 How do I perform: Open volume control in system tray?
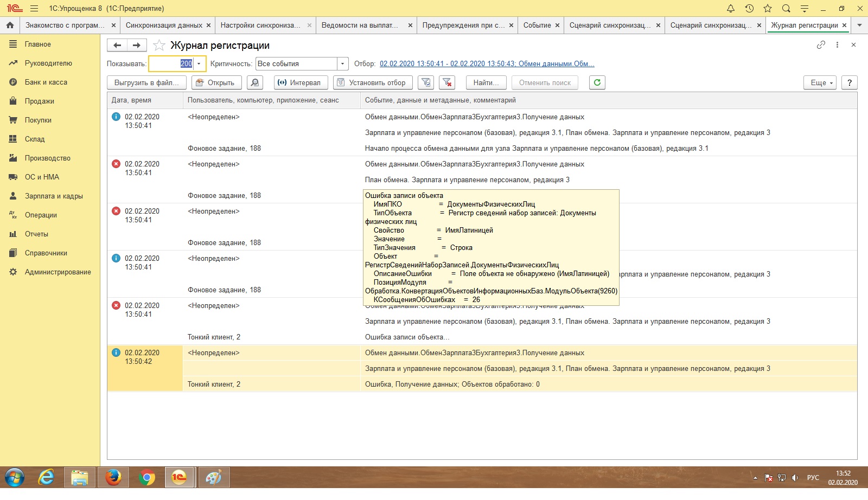pyautogui.click(x=795, y=478)
